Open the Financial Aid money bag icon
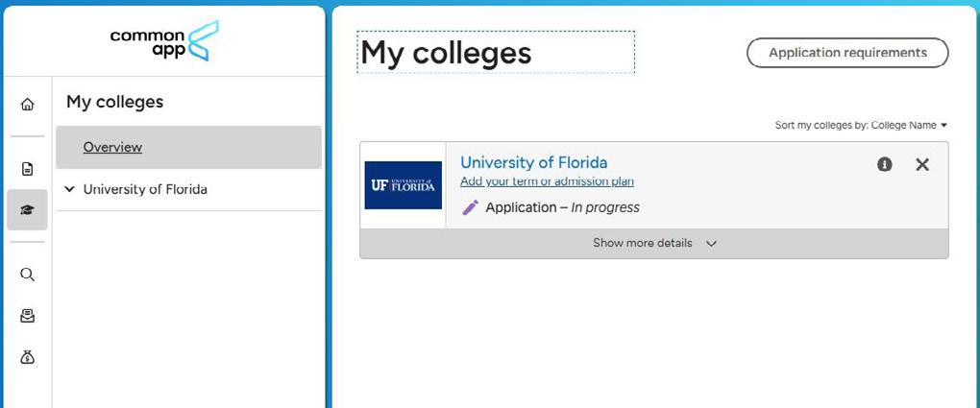This screenshot has height=408, width=980. pyautogui.click(x=27, y=357)
